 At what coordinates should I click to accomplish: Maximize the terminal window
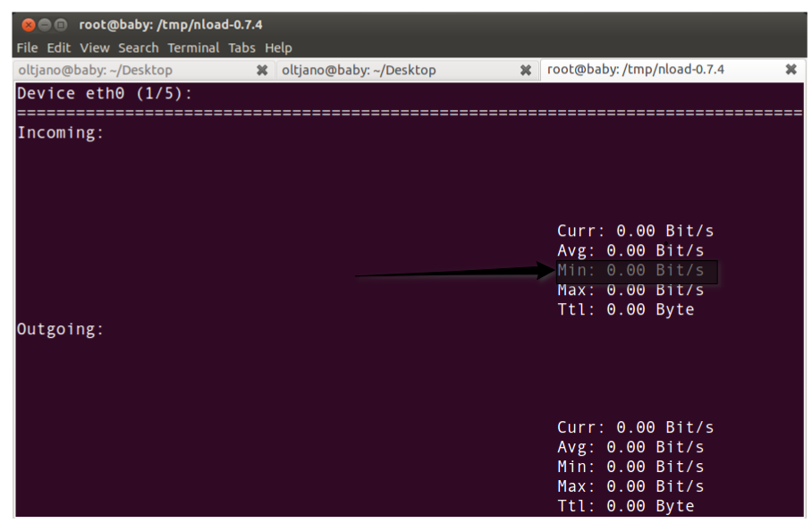pyautogui.click(x=59, y=24)
